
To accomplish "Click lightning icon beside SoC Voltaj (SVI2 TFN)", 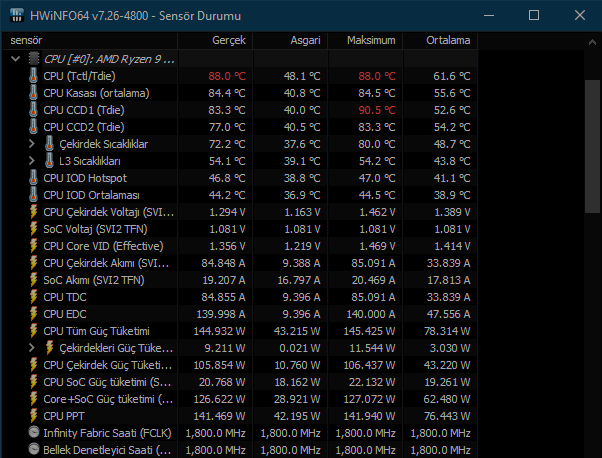I will [34, 229].
